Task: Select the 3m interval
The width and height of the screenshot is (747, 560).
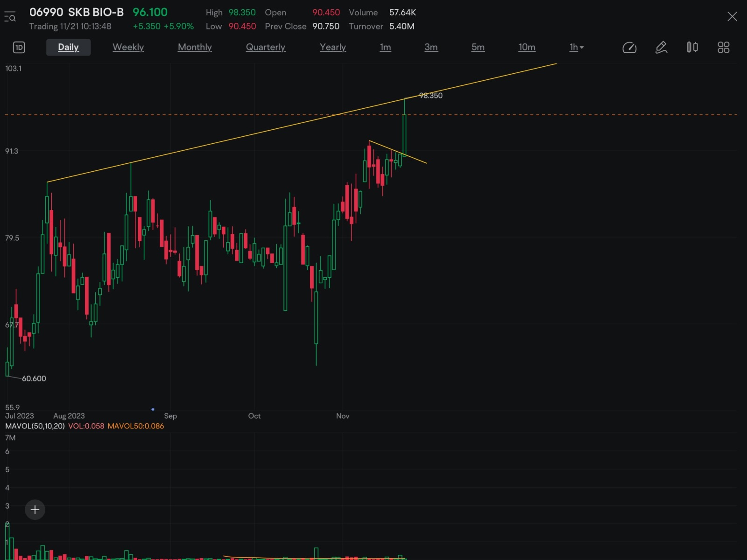Action: click(431, 47)
